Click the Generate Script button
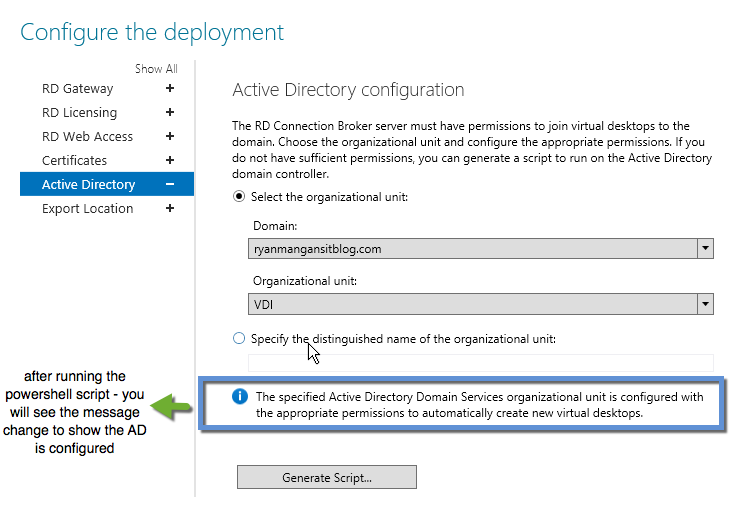 pos(327,477)
